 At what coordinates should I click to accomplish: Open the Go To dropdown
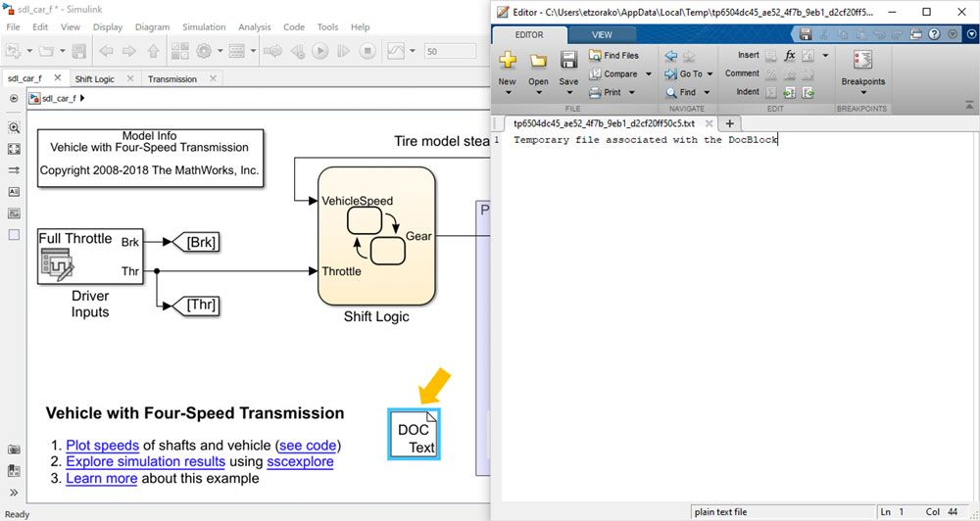(710, 74)
